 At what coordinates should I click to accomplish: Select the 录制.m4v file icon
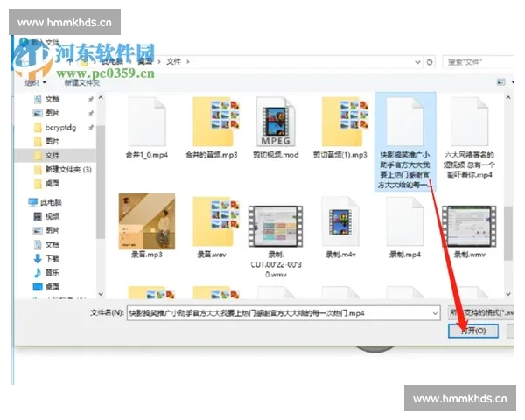click(x=340, y=221)
